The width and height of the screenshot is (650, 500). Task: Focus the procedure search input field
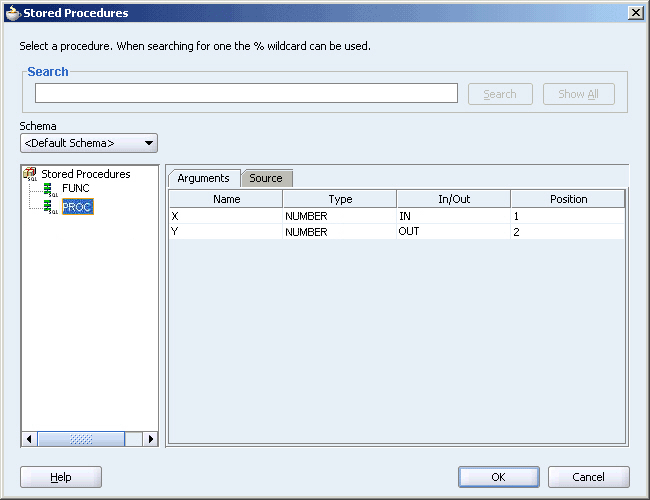click(246, 93)
